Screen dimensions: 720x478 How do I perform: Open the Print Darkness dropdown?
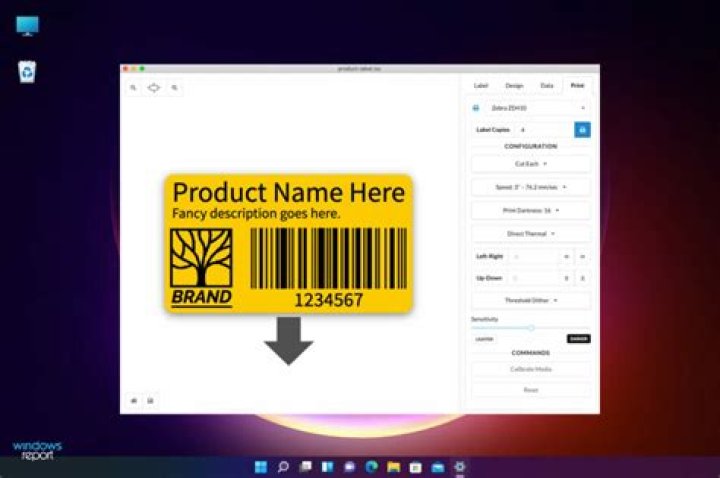coord(531,211)
